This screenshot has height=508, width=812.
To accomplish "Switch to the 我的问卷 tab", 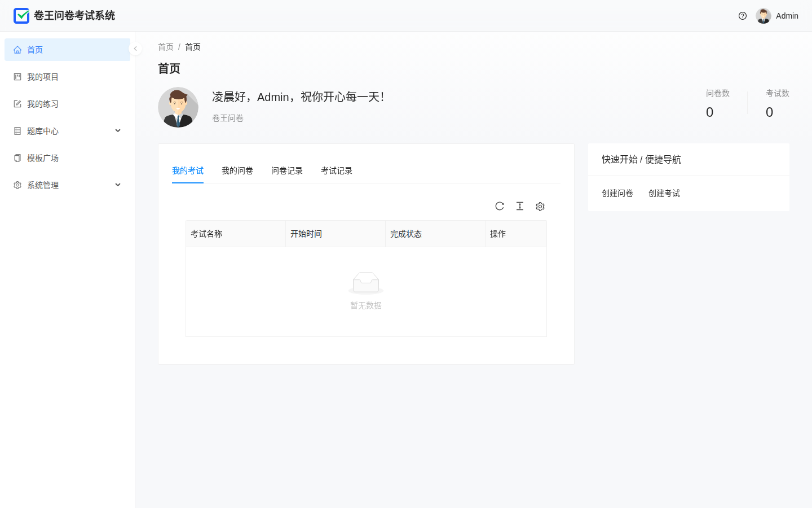I will (237, 170).
